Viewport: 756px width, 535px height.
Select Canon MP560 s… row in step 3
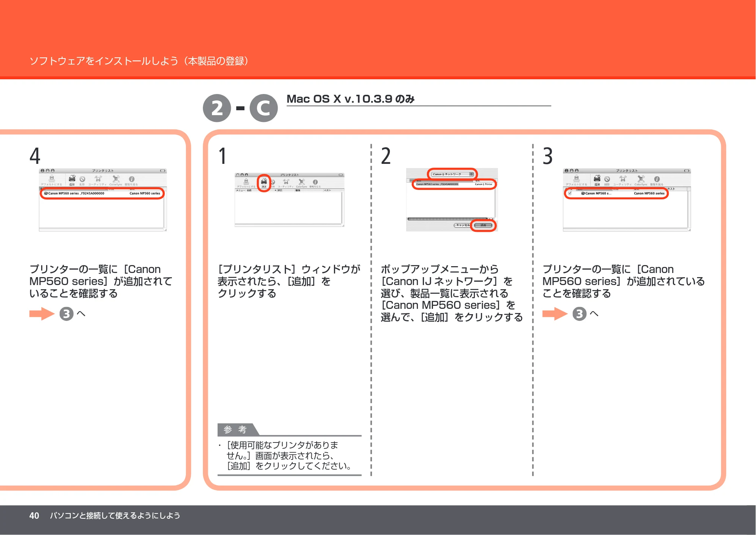(616, 193)
